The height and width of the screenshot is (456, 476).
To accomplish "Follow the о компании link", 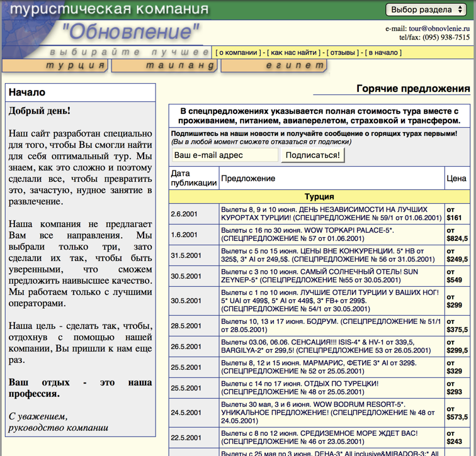I will pos(238,52).
